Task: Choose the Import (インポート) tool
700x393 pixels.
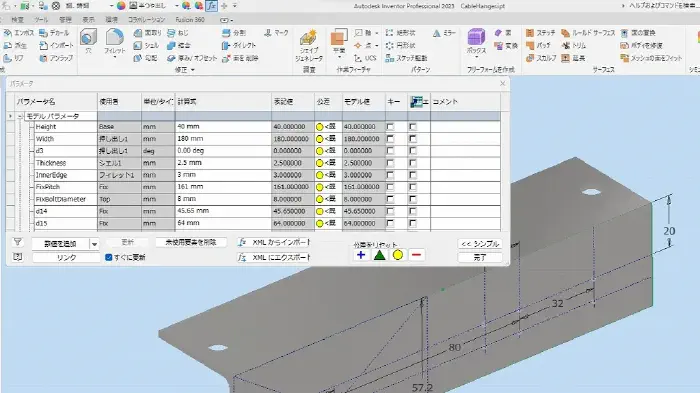Action: point(56,46)
